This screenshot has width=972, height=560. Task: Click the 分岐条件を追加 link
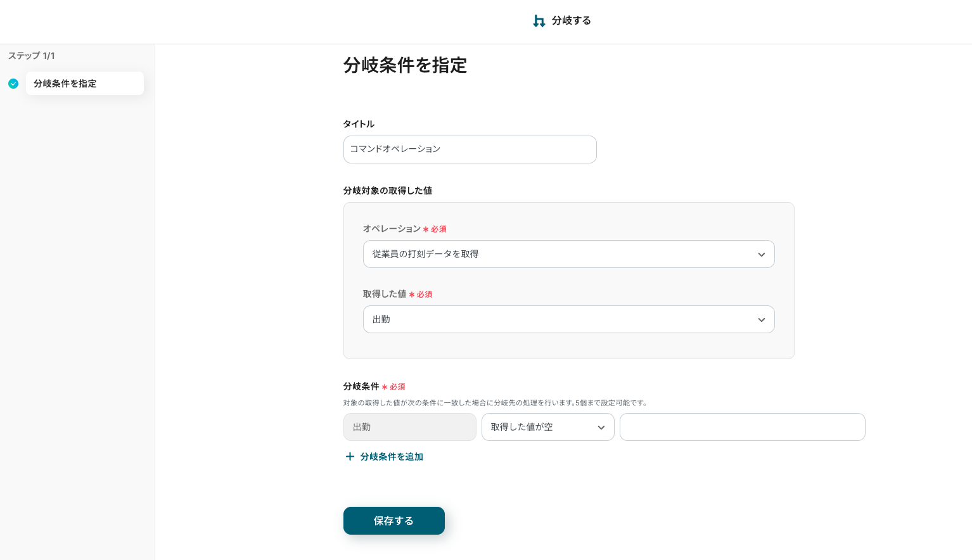(392, 457)
